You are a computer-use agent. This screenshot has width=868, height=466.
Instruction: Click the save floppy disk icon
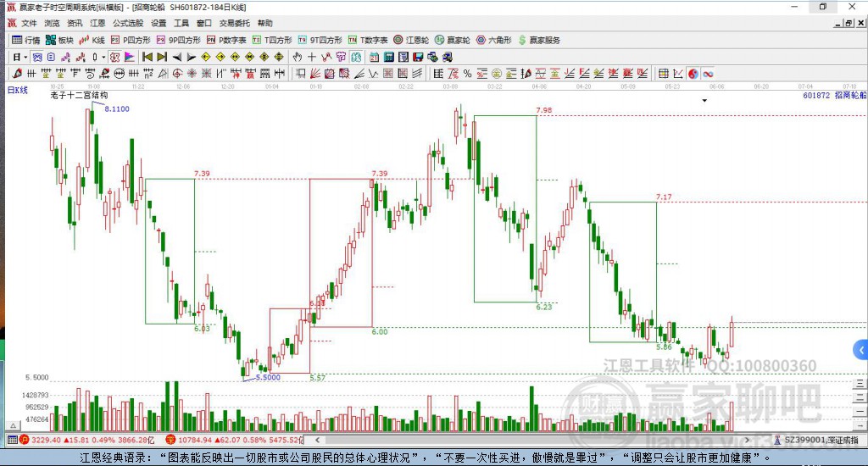point(418,57)
